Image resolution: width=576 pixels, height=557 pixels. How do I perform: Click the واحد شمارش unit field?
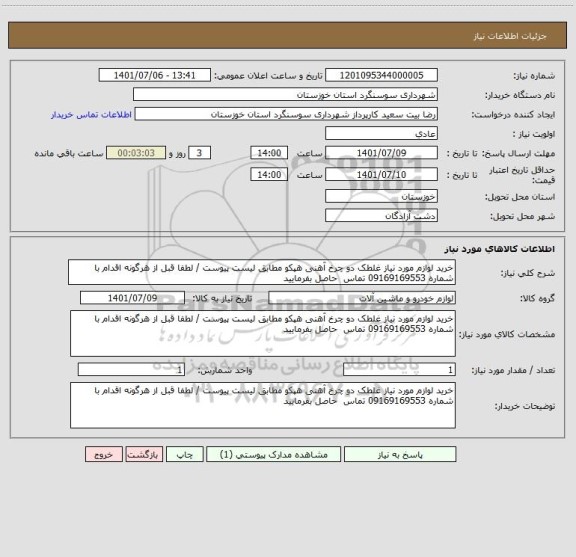131,370
